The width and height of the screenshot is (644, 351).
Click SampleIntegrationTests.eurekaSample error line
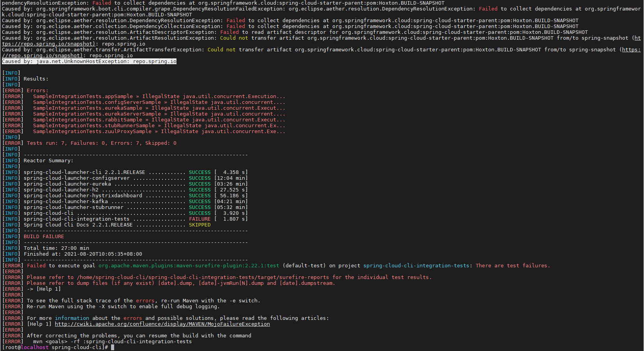tap(159, 108)
